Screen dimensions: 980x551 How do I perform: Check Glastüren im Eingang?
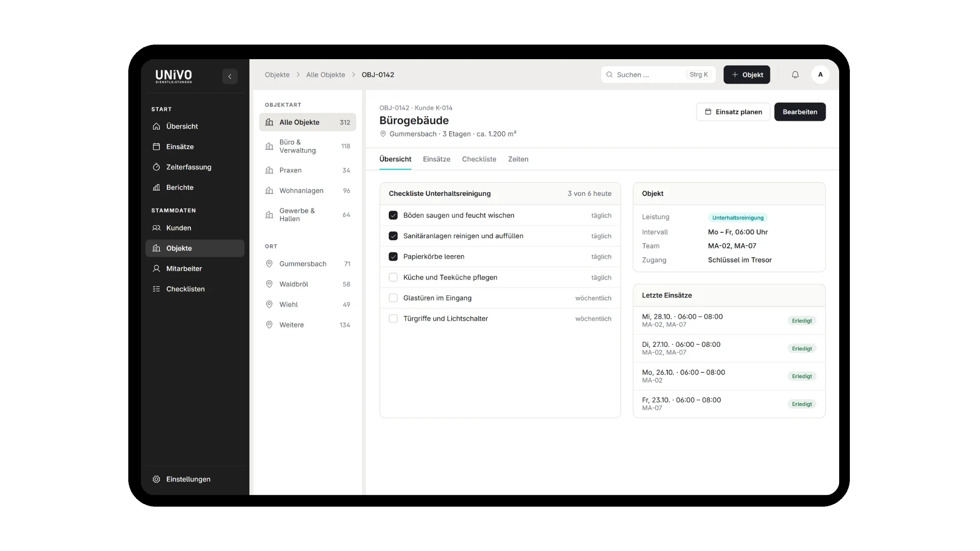point(393,298)
